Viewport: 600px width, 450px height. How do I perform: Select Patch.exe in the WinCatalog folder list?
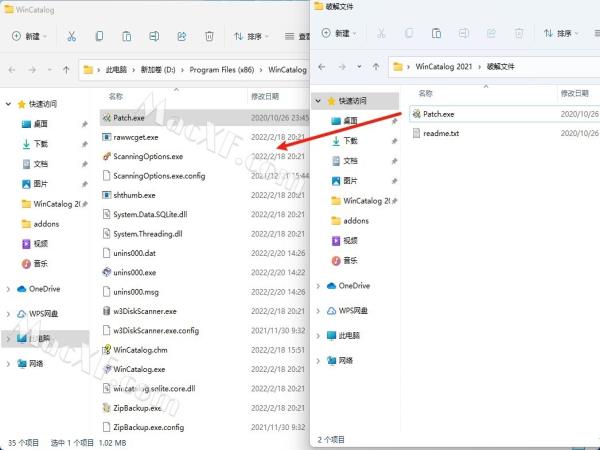[204, 118]
